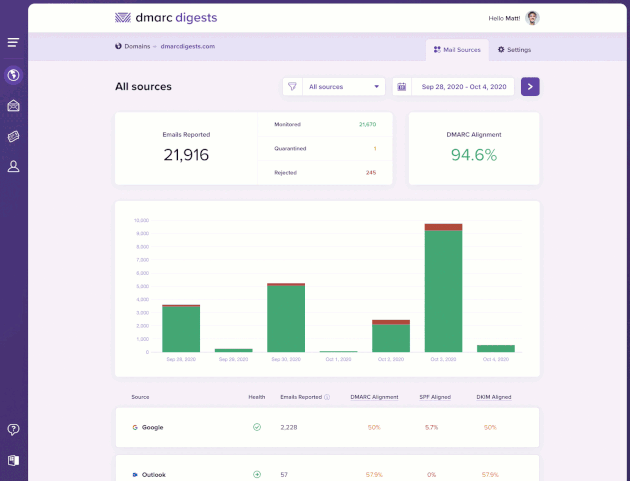Open the help question mark icon
The image size is (630, 481).
pos(13,429)
